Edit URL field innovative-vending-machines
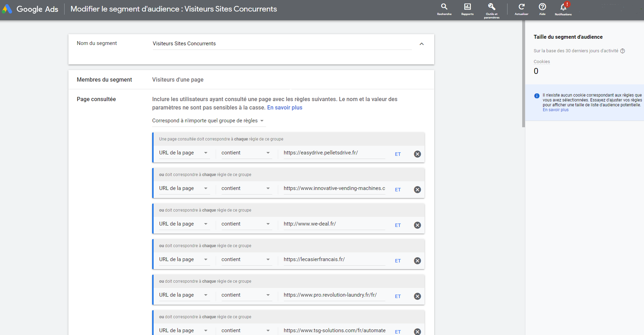The width and height of the screenshot is (644, 335). pos(334,188)
